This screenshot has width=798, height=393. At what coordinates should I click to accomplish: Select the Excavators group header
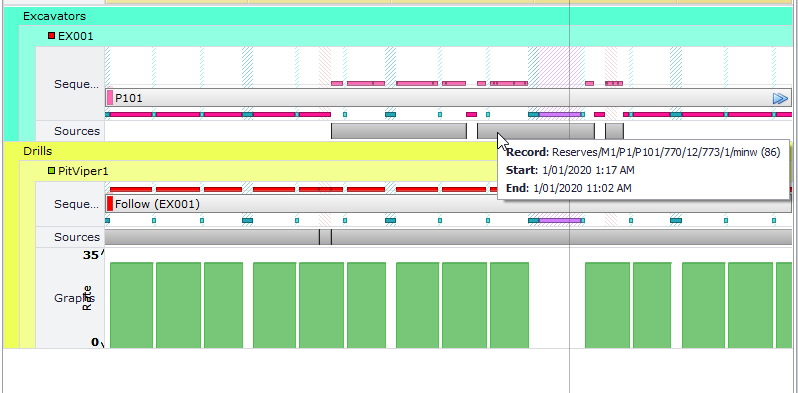(x=399, y=16)
